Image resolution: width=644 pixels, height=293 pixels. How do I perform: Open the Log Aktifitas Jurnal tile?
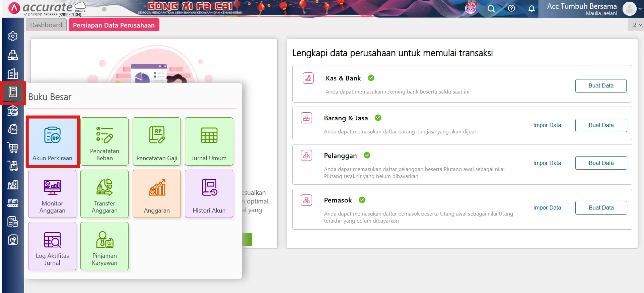52,246
